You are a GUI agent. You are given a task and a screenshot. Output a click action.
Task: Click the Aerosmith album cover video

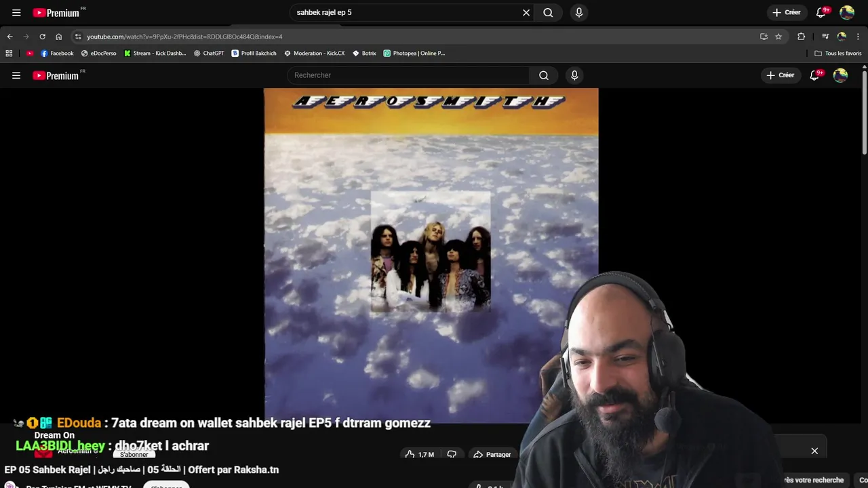pyautogui.click(x=431, y=256)
